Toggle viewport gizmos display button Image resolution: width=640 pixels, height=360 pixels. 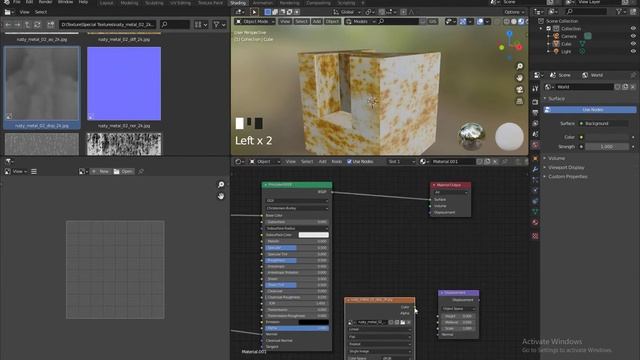pyautogui.click(x=463, y=21)
